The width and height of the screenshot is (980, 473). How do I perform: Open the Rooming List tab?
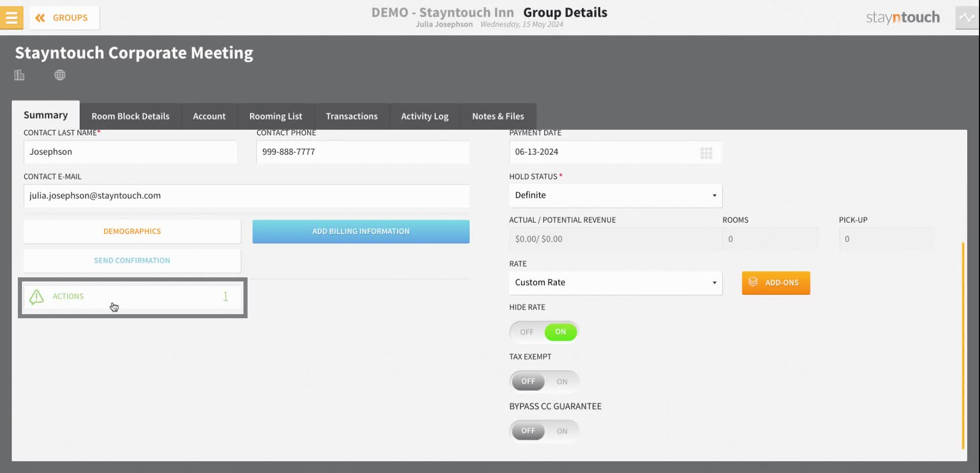click(276, 116)
